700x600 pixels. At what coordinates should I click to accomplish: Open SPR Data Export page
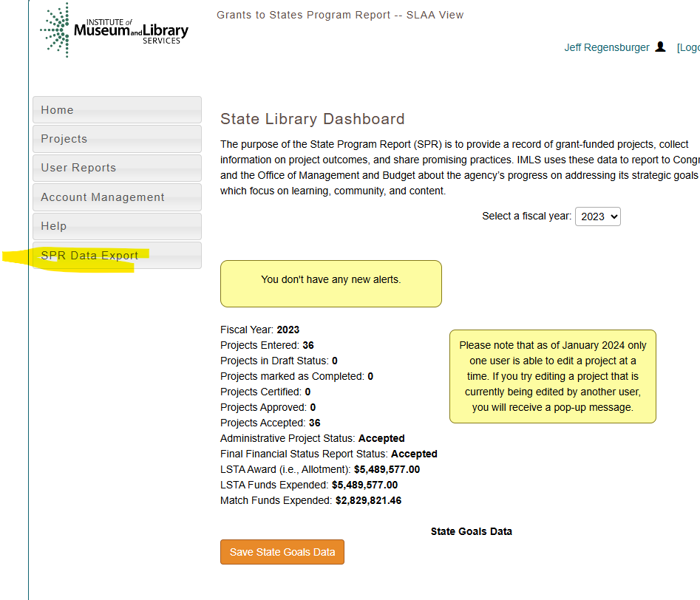(117, 256)
